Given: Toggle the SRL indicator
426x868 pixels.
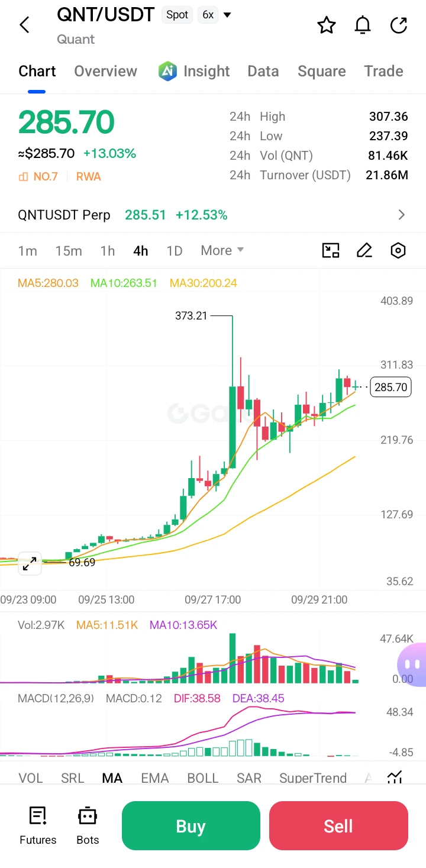Looking at the screenshot, I should (73, 777).
